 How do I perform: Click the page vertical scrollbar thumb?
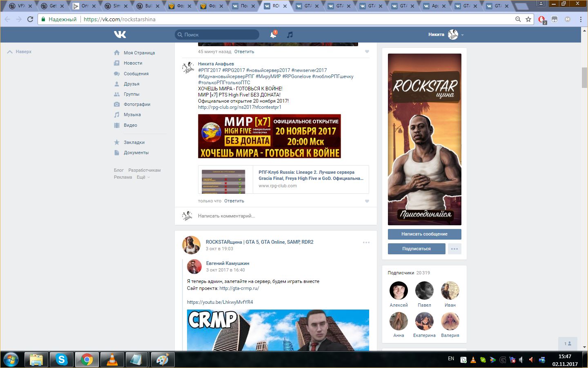pos(584,78)
